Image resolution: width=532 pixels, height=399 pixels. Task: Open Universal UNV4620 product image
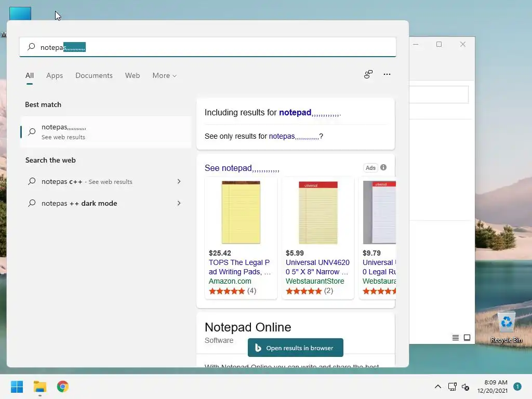(318, 212)
